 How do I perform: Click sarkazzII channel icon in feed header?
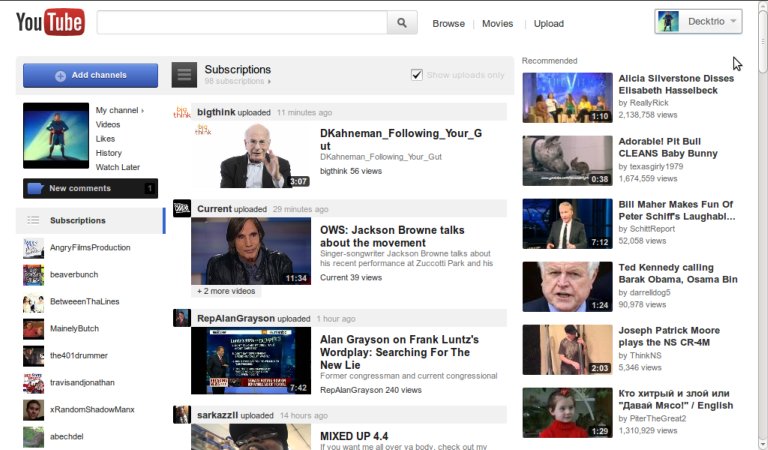click(x=182, y=415)
